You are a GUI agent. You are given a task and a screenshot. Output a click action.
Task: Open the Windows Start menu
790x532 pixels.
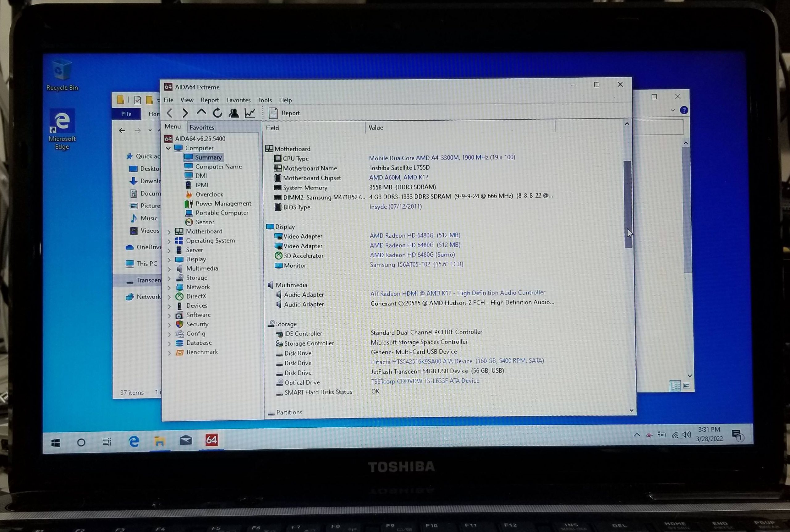56,443
